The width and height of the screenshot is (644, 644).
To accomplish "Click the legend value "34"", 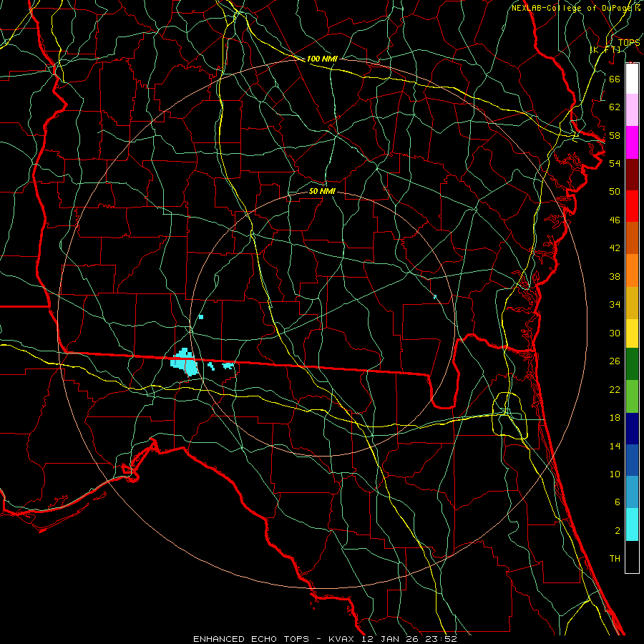I will click(x=615, y=305).
